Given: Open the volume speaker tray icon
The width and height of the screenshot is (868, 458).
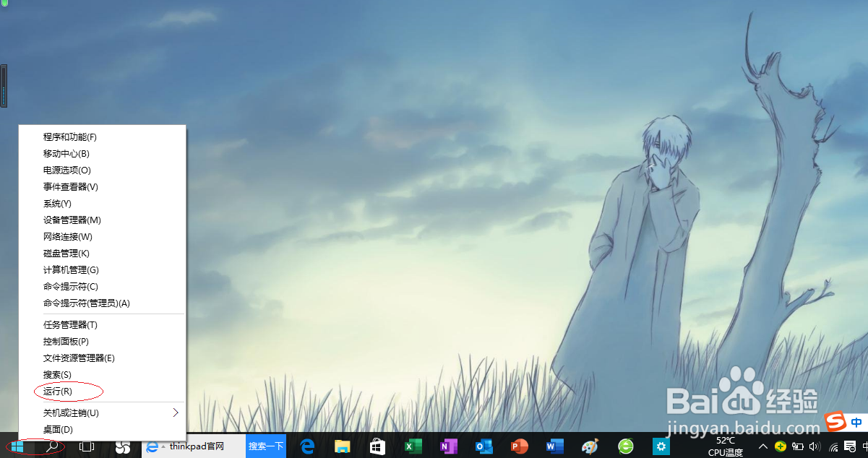Looking at the screenshot, I should (815, 447).
